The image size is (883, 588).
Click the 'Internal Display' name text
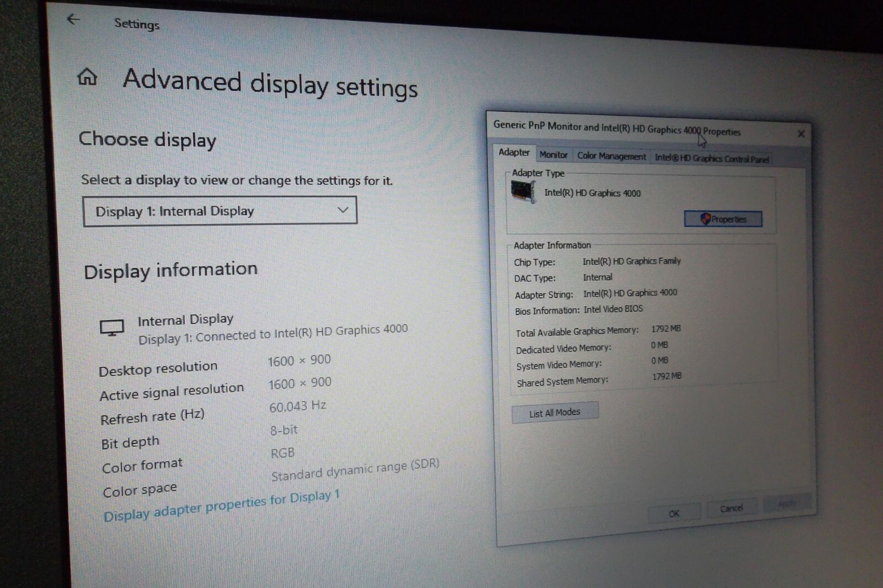pyautogui.click(x=185, y=320)
